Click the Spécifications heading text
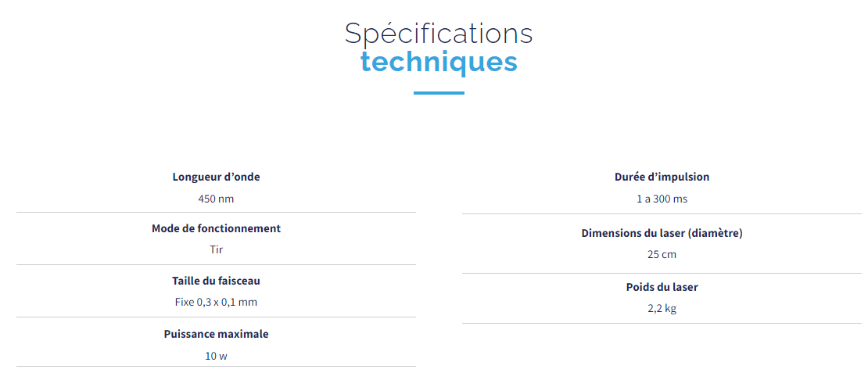 (439, 35)
